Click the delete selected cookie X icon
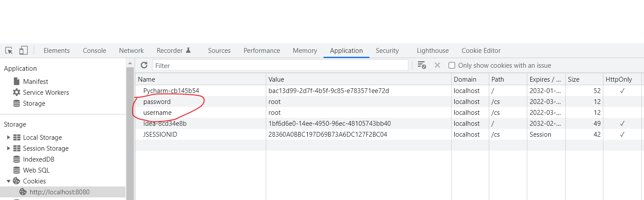The height and width of the screenshot is (200, 644). click(x=437, y=66)
